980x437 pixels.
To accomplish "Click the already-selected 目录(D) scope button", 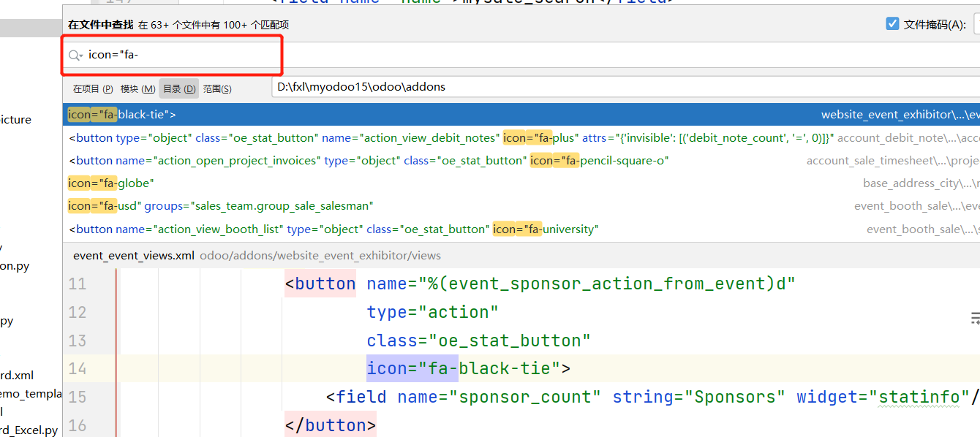I will [178, 88].
